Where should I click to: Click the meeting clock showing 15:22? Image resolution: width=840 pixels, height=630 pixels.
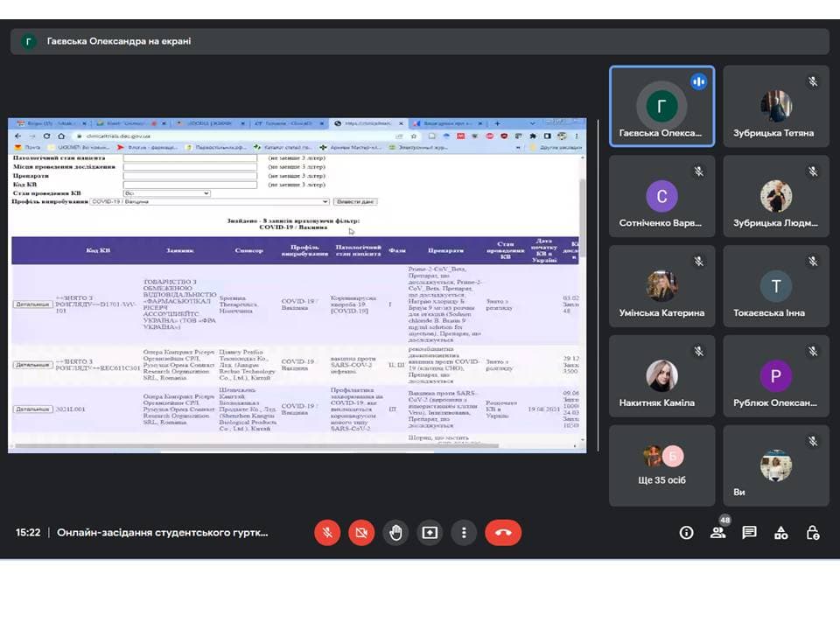28,533
